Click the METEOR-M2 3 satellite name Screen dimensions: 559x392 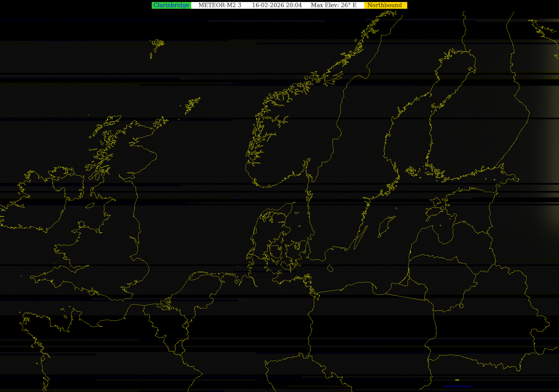coord(220,5)
